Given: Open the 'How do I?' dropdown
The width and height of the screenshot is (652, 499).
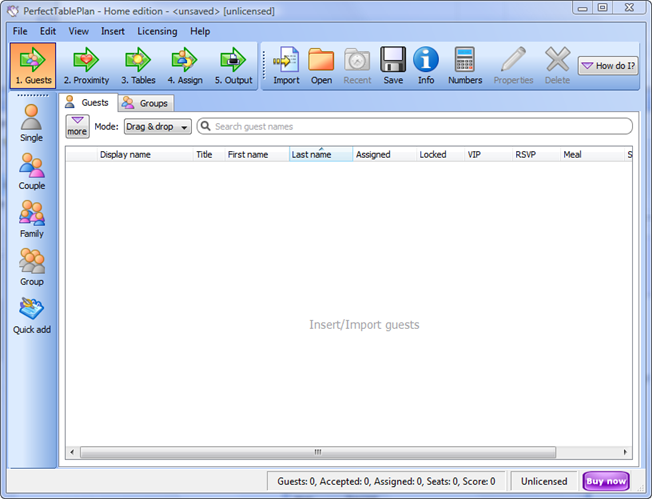Looking at the screenshot, I should click(608, 66).
